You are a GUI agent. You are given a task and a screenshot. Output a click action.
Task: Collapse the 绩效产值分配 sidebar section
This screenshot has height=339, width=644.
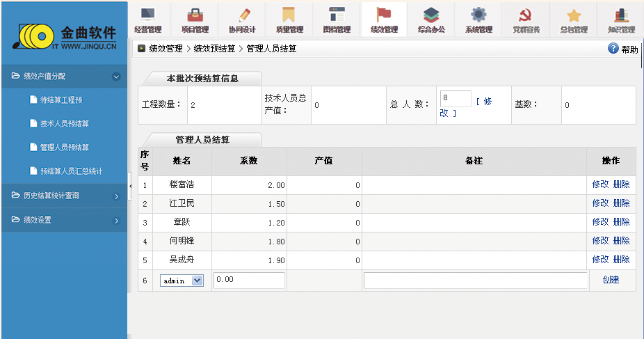116,77
